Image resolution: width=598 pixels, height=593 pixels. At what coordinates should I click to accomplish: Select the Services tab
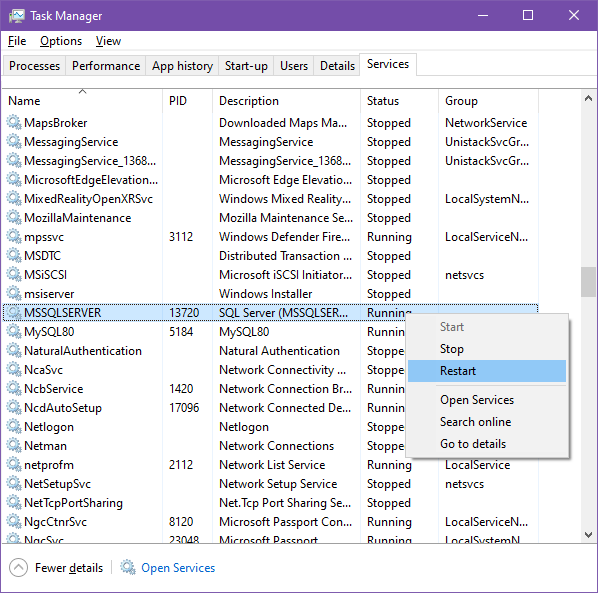tap(388, 64)
